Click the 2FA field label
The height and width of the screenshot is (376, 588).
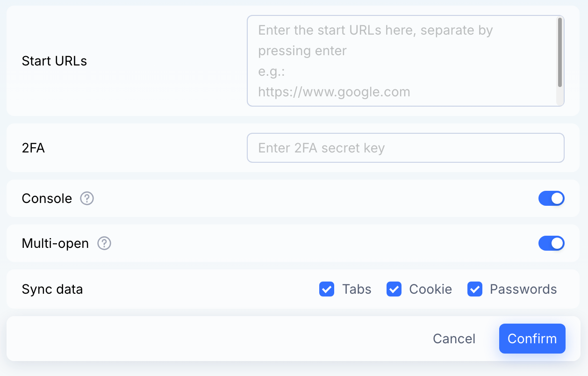click(34, 148)
